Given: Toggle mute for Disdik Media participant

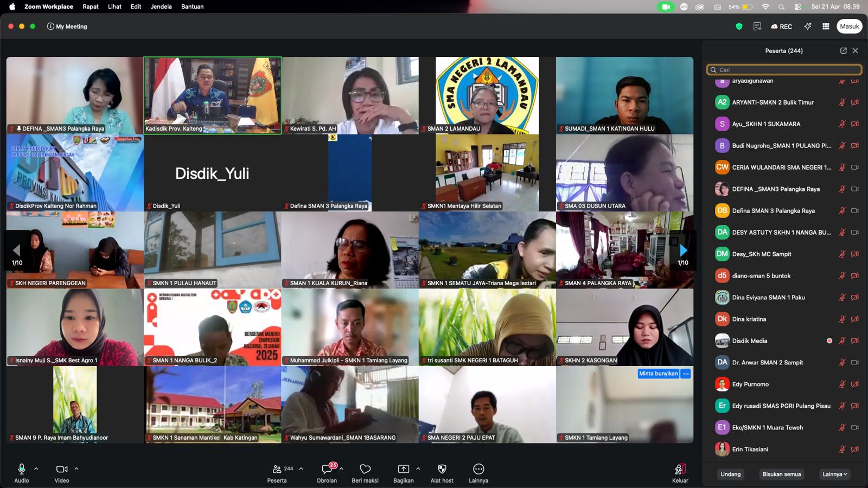Looking at the screenshot, I should coord(842,341).
